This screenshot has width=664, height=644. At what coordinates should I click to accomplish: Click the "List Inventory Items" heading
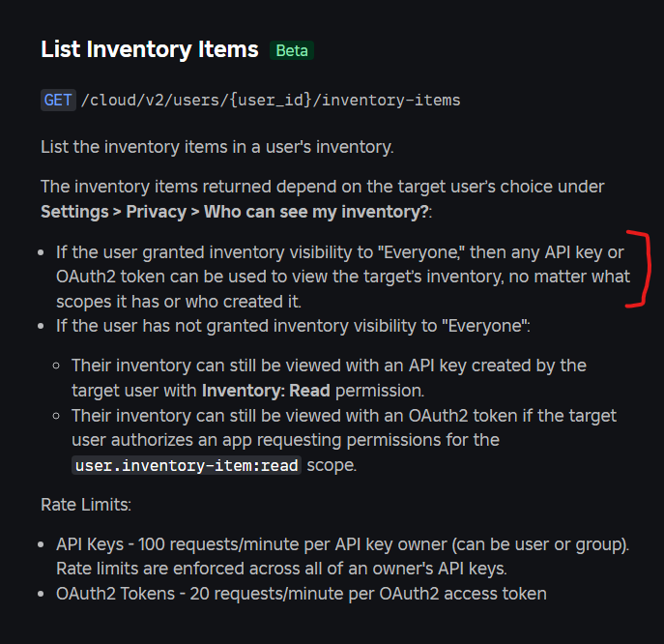pos(149,49)
